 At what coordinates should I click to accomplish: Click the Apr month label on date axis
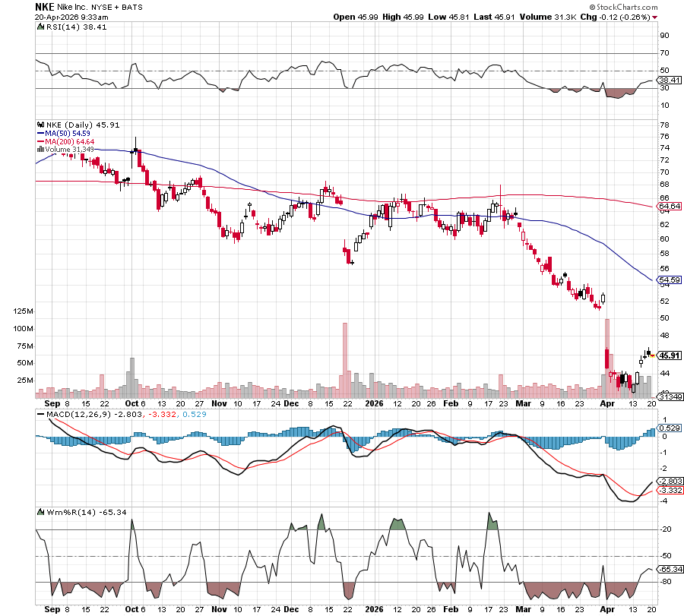tap(607, 404)
